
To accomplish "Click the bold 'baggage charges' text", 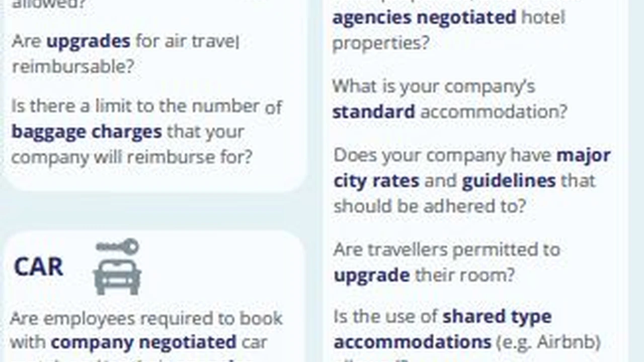I will (x=87, y=132).
